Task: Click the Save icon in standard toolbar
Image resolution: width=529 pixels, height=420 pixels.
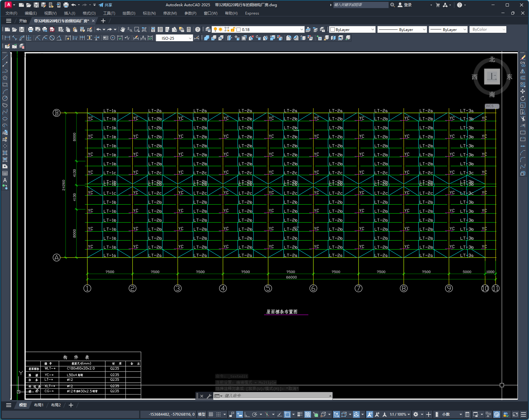Action: pos(22,29)
